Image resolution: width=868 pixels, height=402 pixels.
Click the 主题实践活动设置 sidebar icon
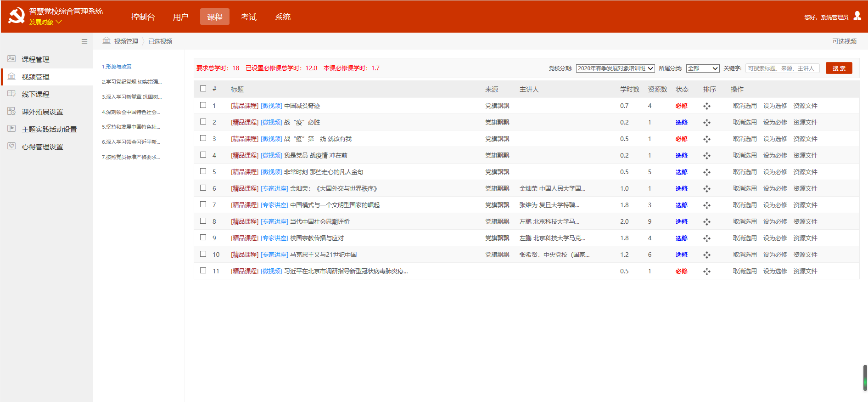pyautogui.click(x=11, y=129)
